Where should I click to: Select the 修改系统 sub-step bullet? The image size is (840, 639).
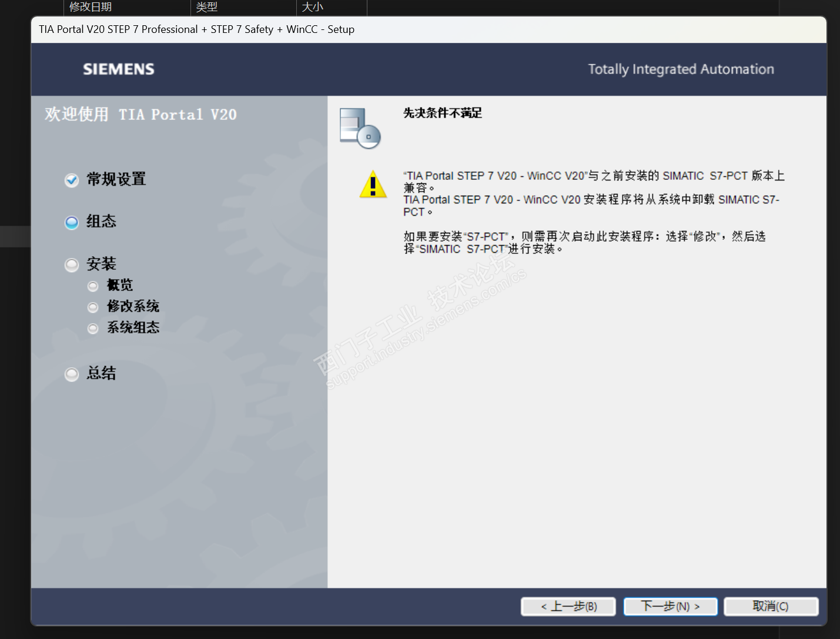click(93, 307)
